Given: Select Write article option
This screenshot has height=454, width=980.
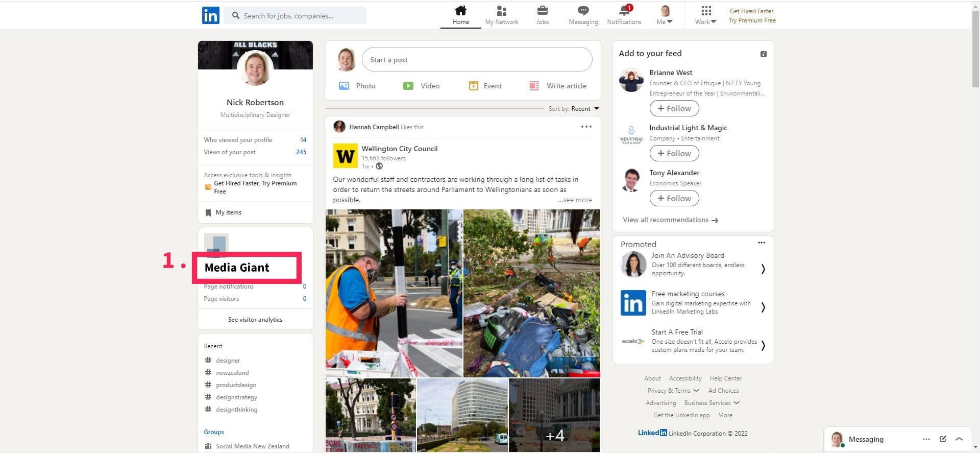Looking at the screenshot, I should pos(558,86).
